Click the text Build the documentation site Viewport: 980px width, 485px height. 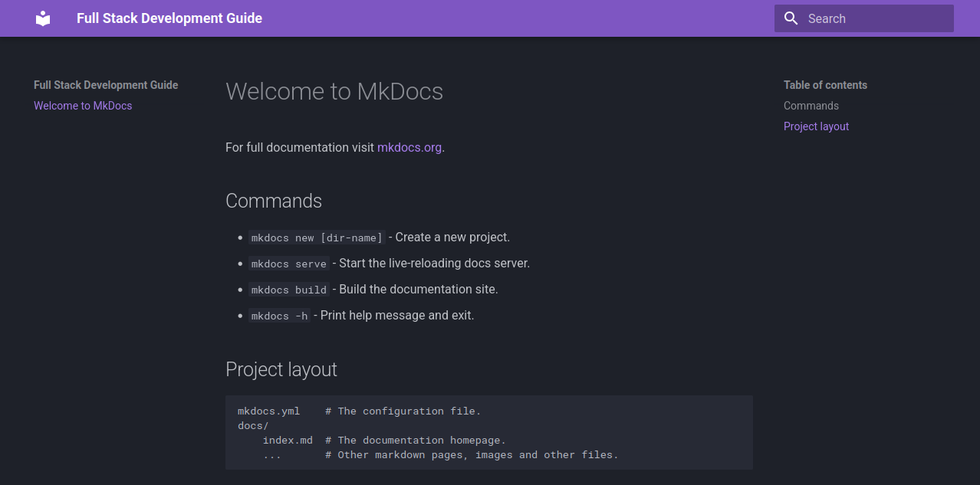tap(419, 290)
